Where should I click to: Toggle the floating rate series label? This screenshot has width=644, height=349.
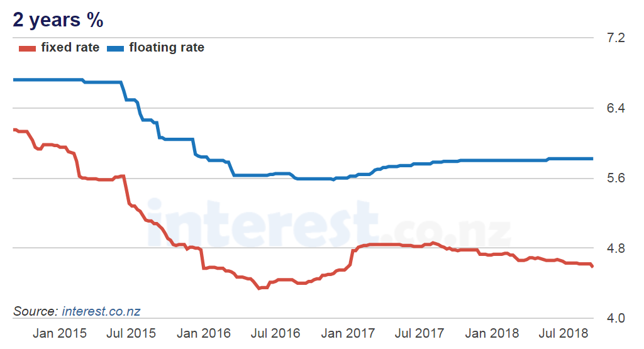pyautogui.click(x=166, y=47)
